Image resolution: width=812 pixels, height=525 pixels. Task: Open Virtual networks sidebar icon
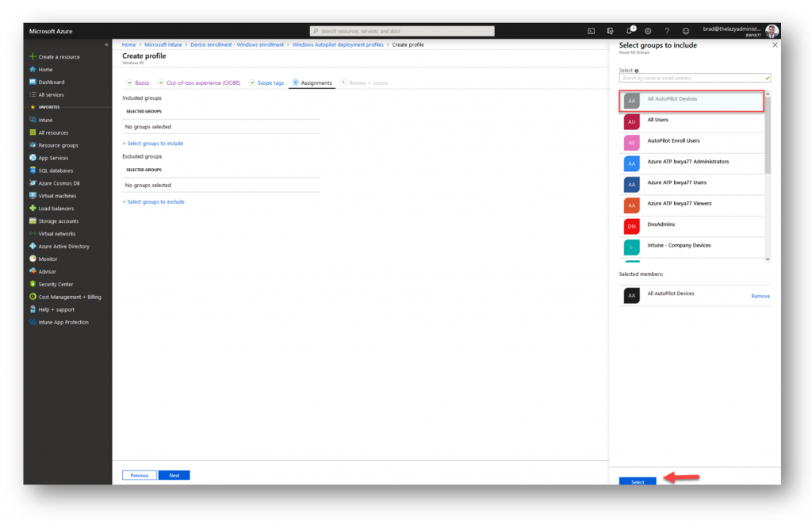(x=33, y=233)
